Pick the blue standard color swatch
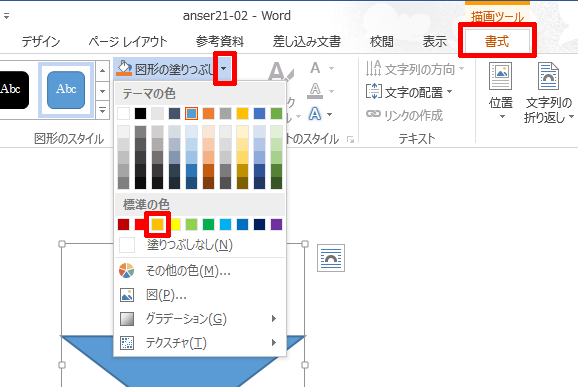Screen dimensions: 578x387 tap(242, 224)
